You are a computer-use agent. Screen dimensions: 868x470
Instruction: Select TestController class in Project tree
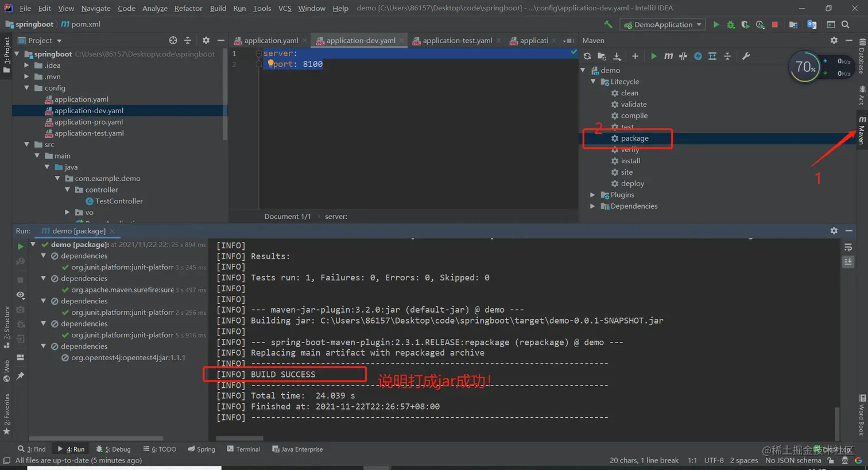tap(119, 201)
